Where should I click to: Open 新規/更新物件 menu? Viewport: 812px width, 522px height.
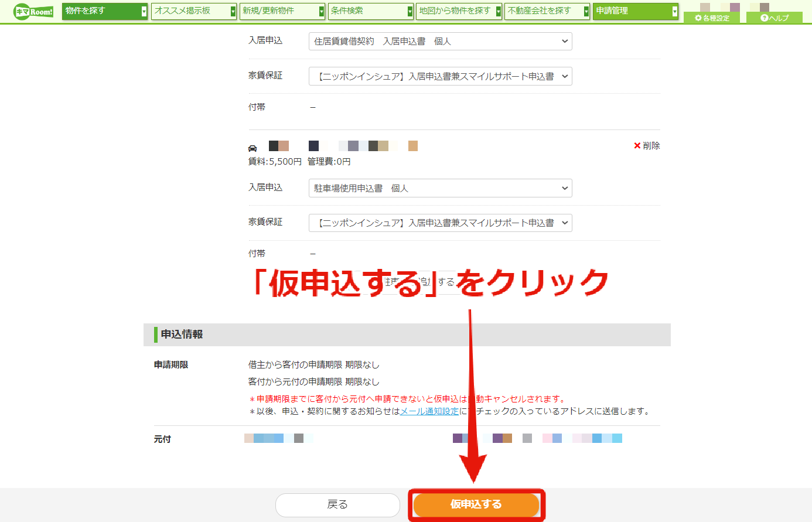282,11
